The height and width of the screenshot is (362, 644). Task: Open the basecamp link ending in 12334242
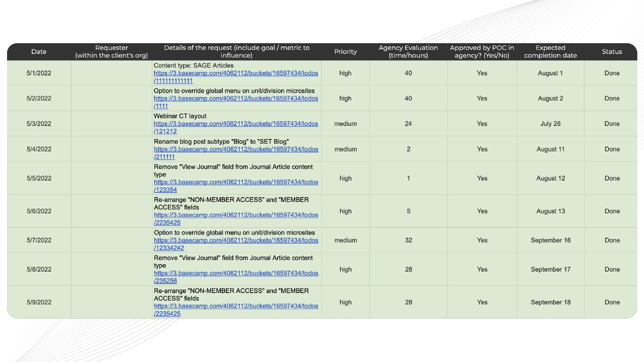point(236,244)
